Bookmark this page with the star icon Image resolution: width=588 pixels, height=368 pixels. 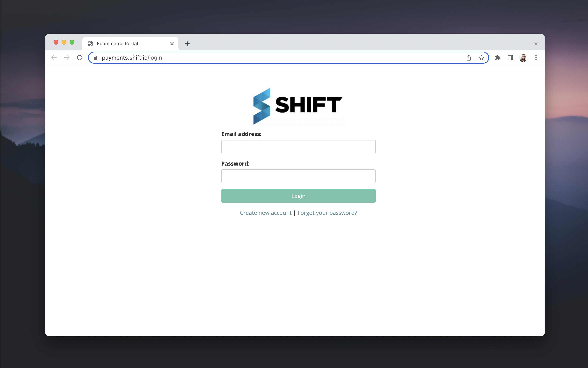tap(481, 58)
